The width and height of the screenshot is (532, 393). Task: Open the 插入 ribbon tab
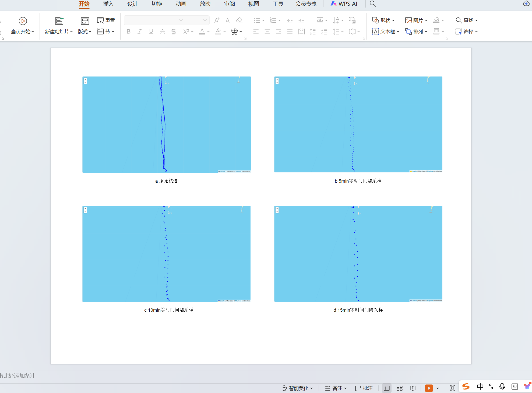coord(108,4)
